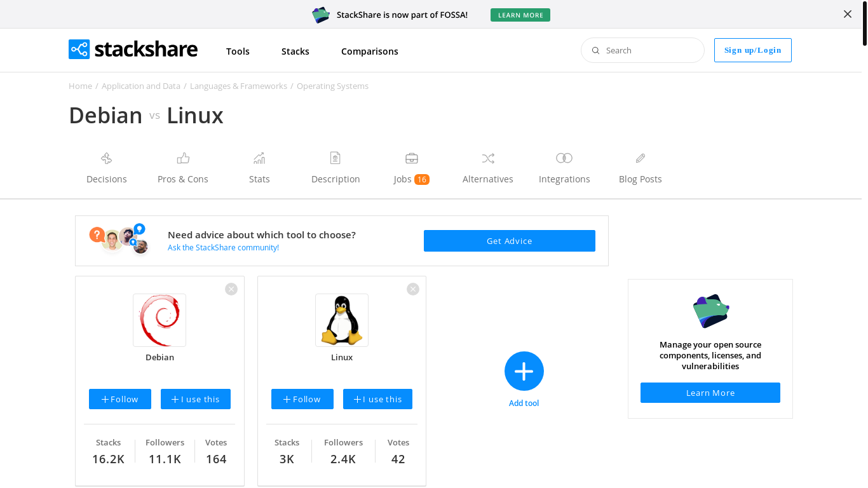Click the Debian name under its logo
The height and width of the screenshot is (488, 868).
(x=159, y=357)
